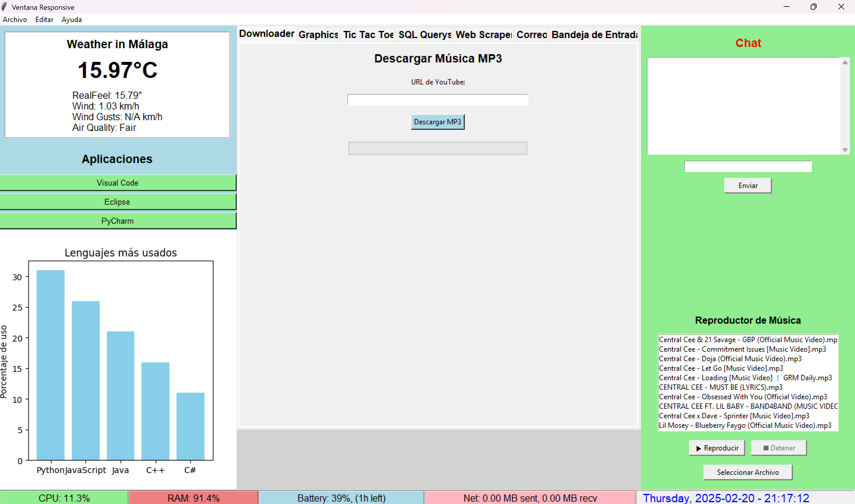Viewport: 855px width, 504px height.
Task: Click the URL de YouTube field
Action: [437, 99]
